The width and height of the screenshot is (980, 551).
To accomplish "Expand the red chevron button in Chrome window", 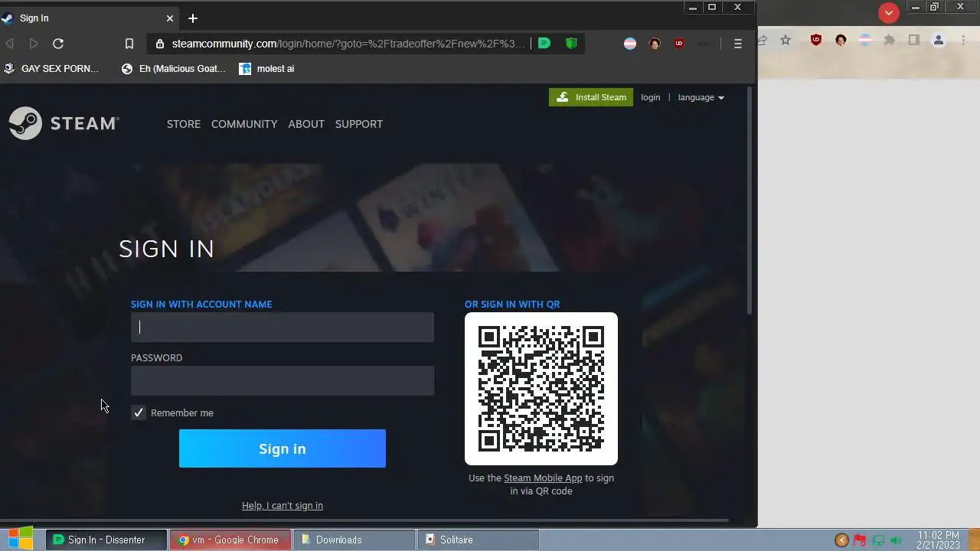I will point(888,12).
